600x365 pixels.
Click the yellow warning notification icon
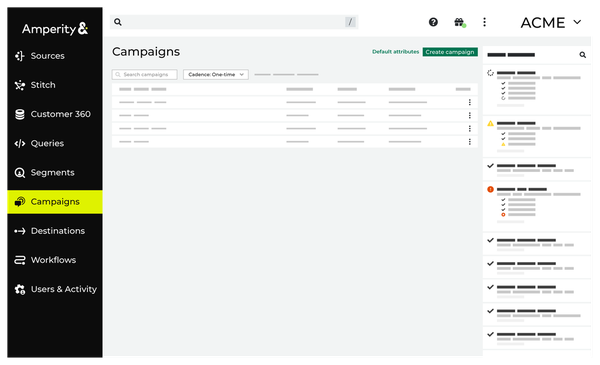490,123
